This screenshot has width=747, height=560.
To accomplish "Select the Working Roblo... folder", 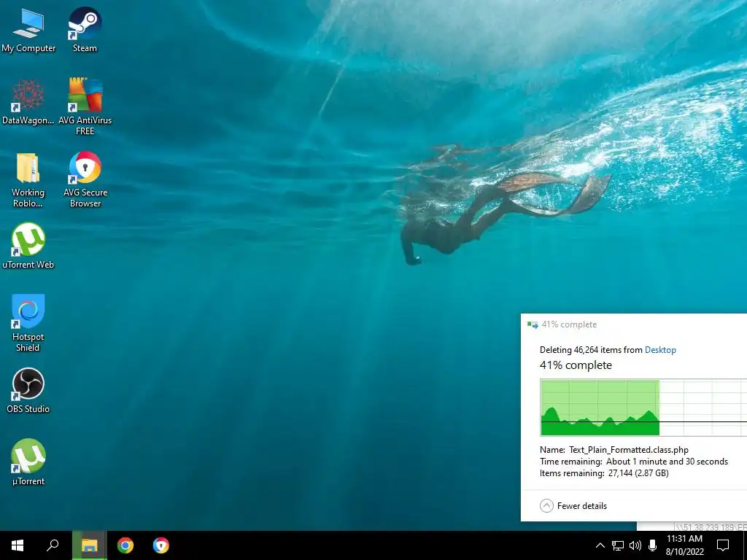I will pyautogui.click(x=28, y=180).
